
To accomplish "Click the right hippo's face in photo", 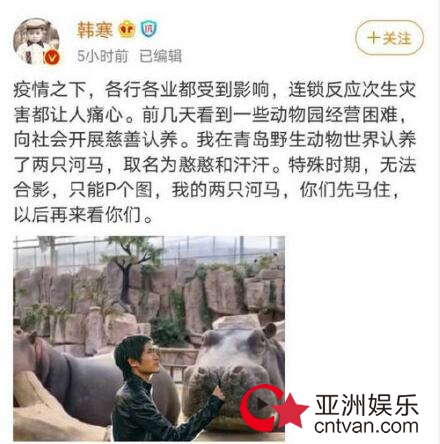I will (x=233, y=363).
